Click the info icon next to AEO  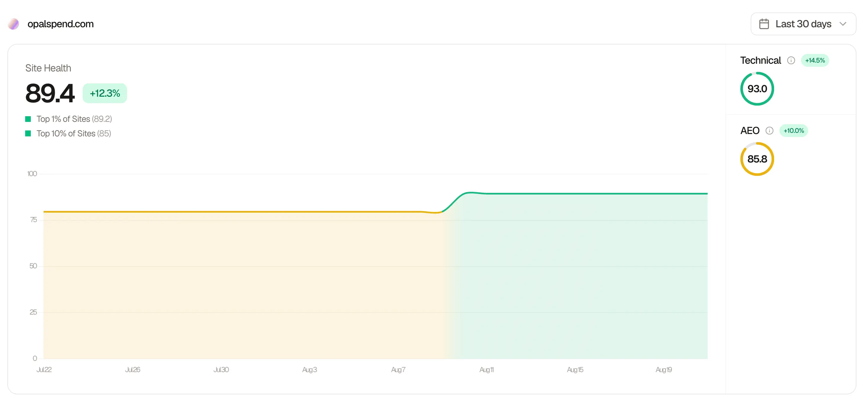pyautogui.click(x=769, y=130)
